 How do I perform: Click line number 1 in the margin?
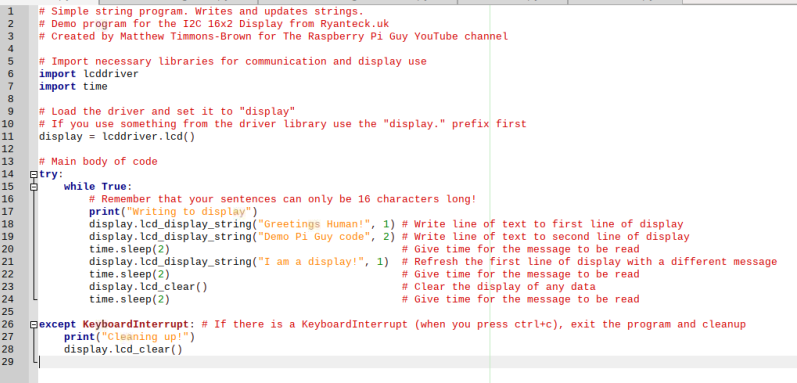click(x=11, y=11)
